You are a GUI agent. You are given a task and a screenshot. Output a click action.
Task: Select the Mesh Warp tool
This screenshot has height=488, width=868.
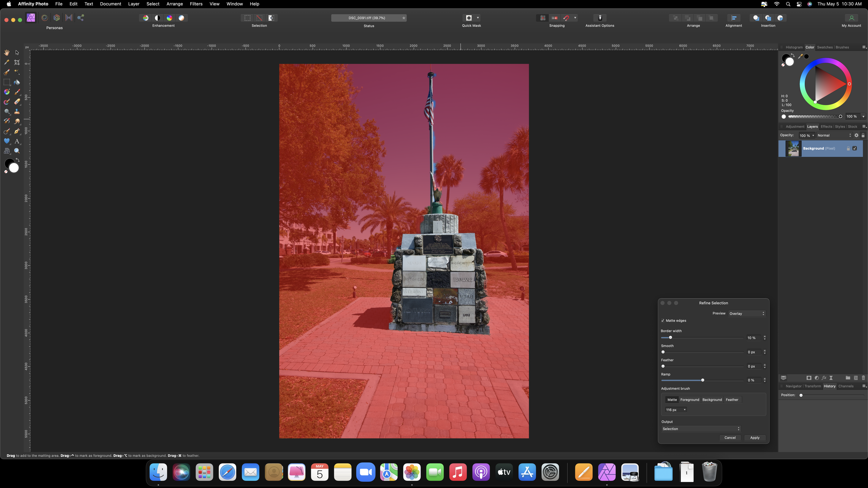click(7, 151)
